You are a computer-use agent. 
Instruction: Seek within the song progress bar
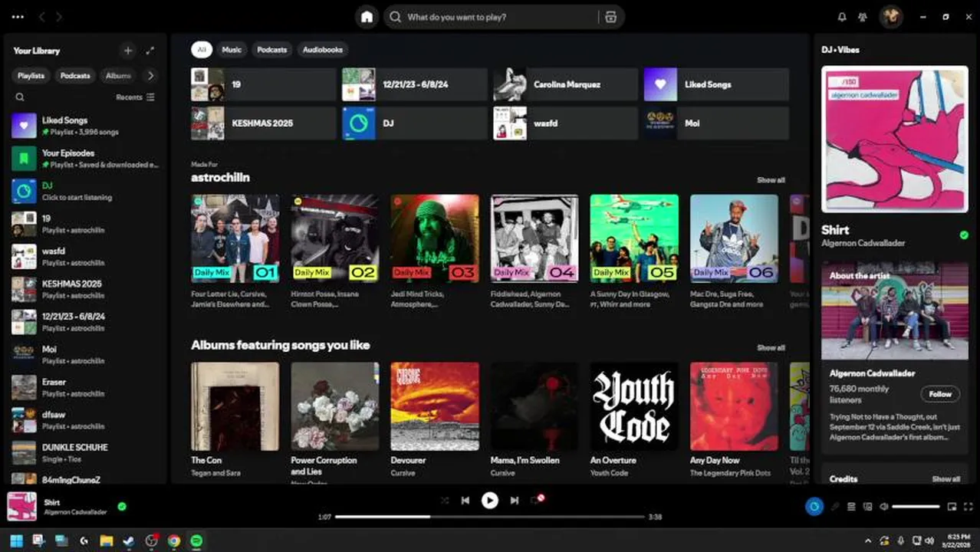(490, 517)
